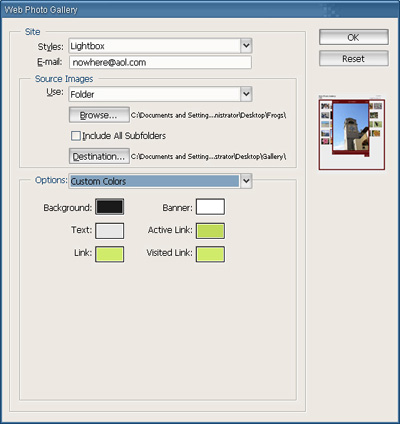
Task: Click the Link color swatch
Action: point(110,254)
